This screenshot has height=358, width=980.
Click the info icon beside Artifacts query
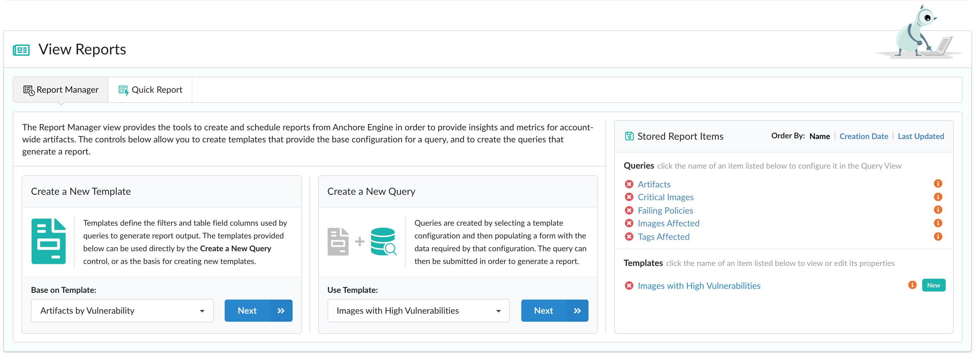[x=938, y=184]
